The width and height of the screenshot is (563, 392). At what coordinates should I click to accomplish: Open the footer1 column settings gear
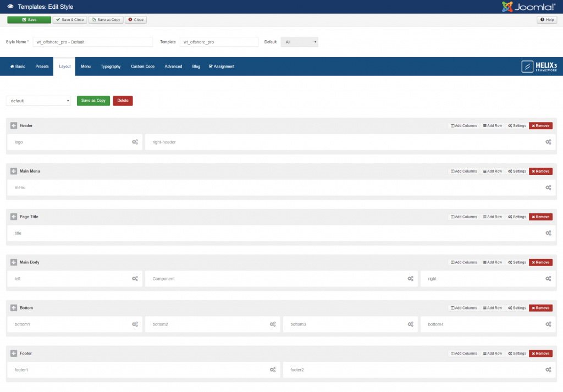[273, 369]
